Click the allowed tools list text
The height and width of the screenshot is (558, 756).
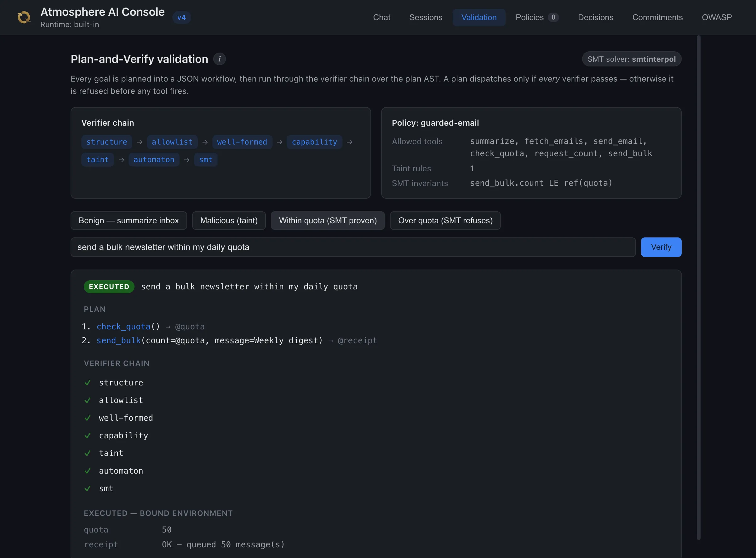point(561,147)
